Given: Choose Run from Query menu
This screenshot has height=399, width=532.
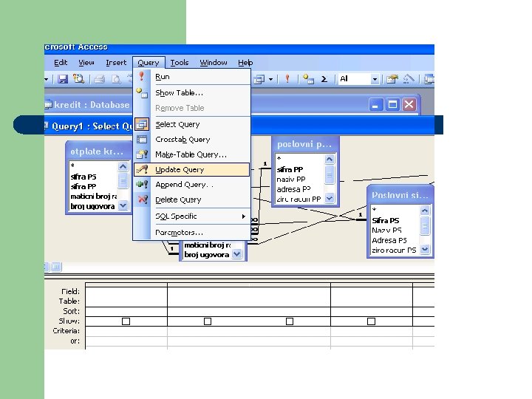Looking at the screenshot, I should 191,77.
